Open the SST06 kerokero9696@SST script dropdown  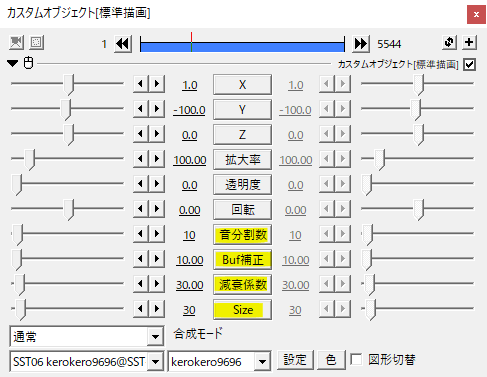(x=87, y=361)
